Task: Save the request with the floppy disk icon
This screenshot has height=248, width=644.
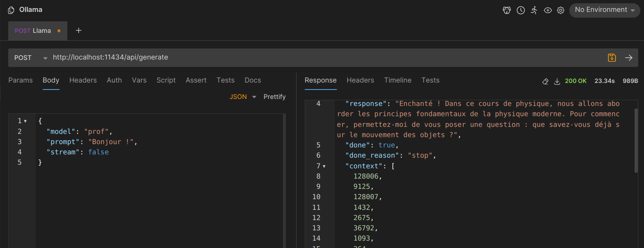Action: click(x=612, y=58)
